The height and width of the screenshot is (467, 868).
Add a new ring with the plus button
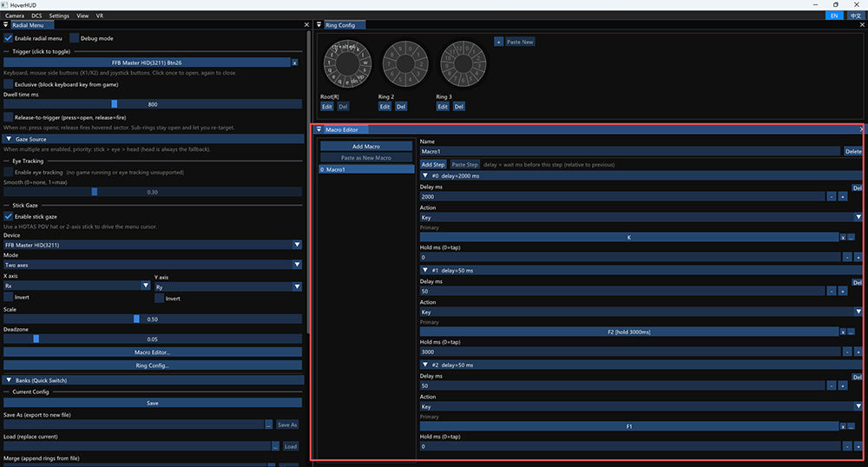tap(499, 42)
